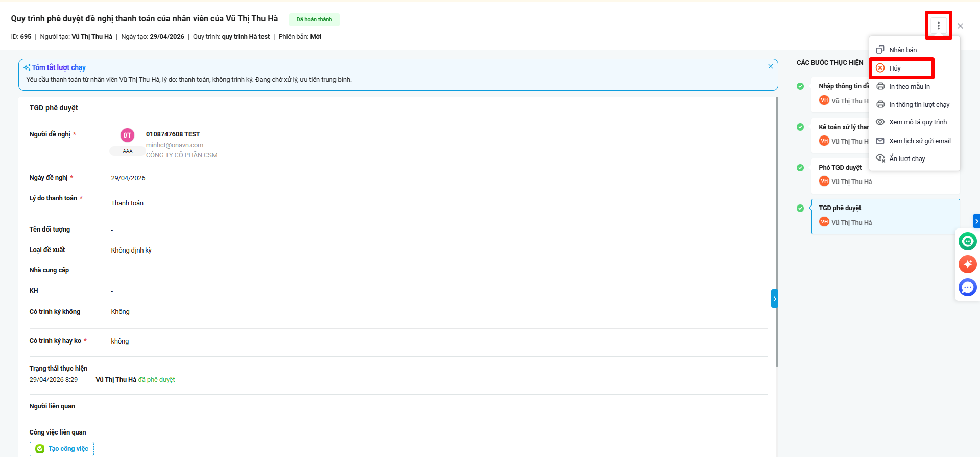Image resolution: width=980 pixels, height=457 pixels.
Task: Click the VH avatar in TGD phê duyệt step
Action: [x=824, y=222]
